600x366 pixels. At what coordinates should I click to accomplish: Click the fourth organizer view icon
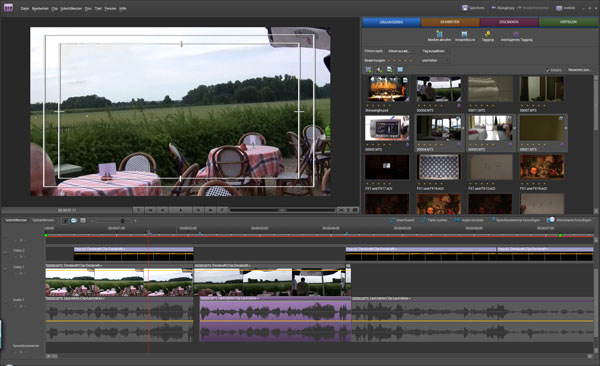point(400,69)
